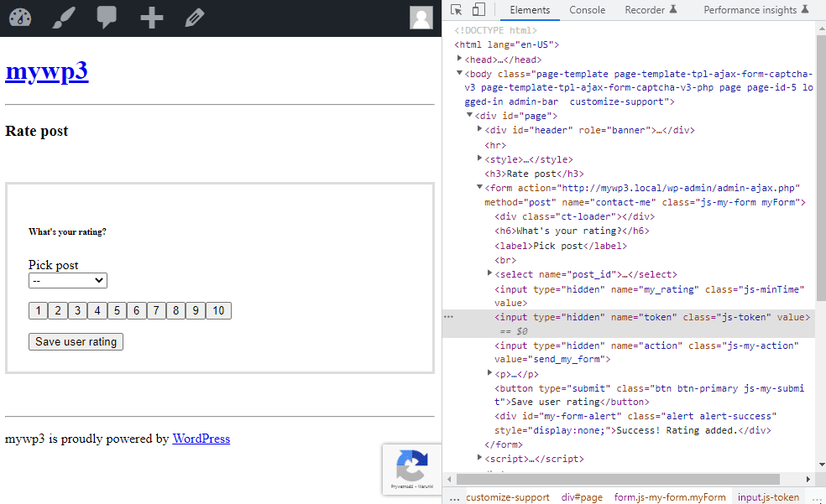
Task: Select rating 1 button
Action: (x=38, y=310)
